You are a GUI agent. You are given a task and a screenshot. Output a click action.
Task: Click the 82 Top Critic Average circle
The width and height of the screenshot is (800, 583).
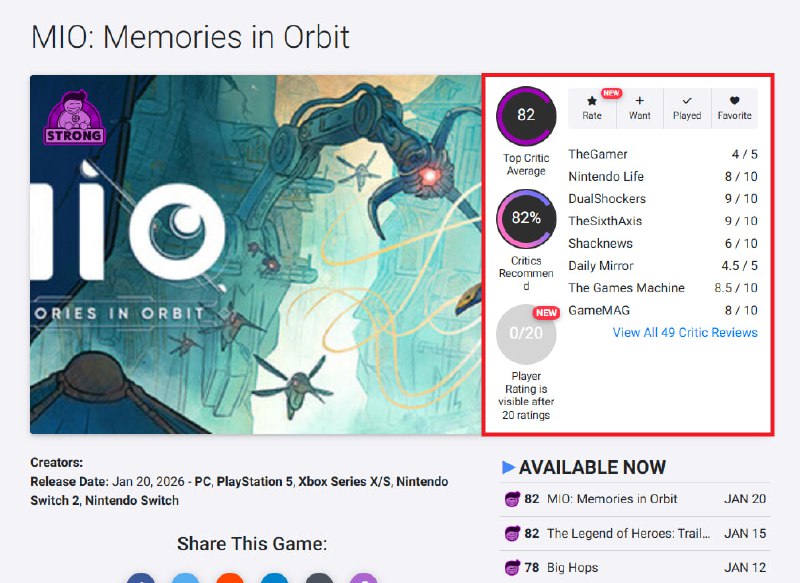pos(526,115)
